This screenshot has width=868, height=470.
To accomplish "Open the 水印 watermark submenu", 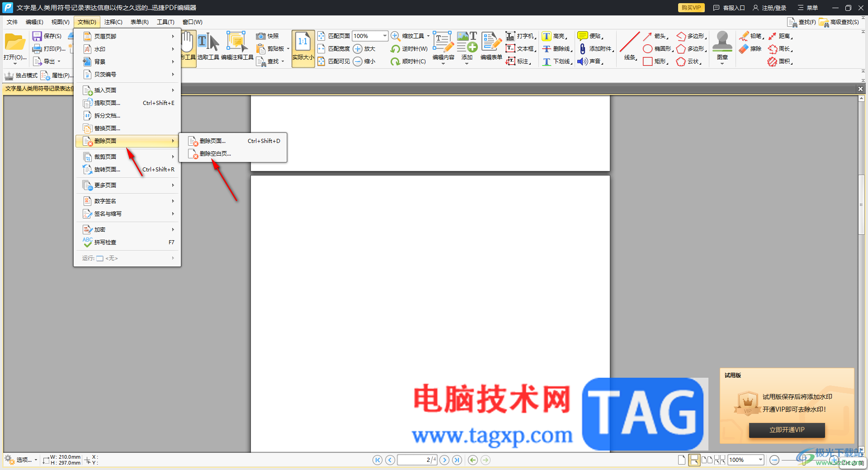I will 128,49.
